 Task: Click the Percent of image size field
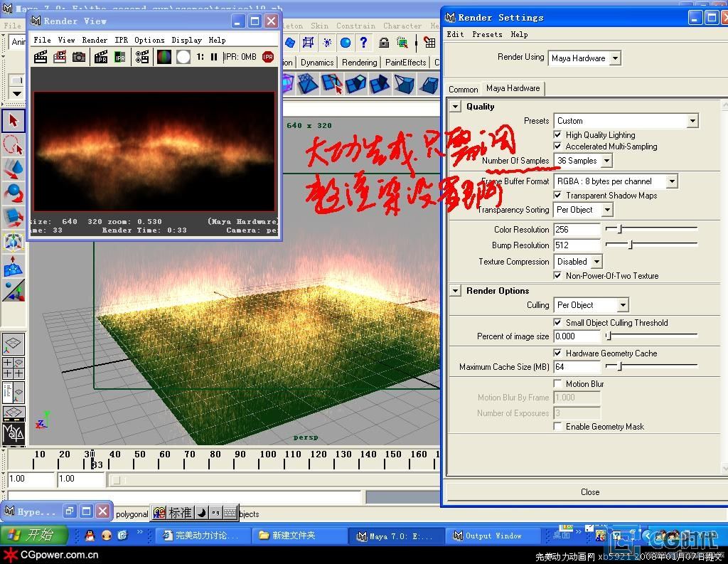(577, 336)
